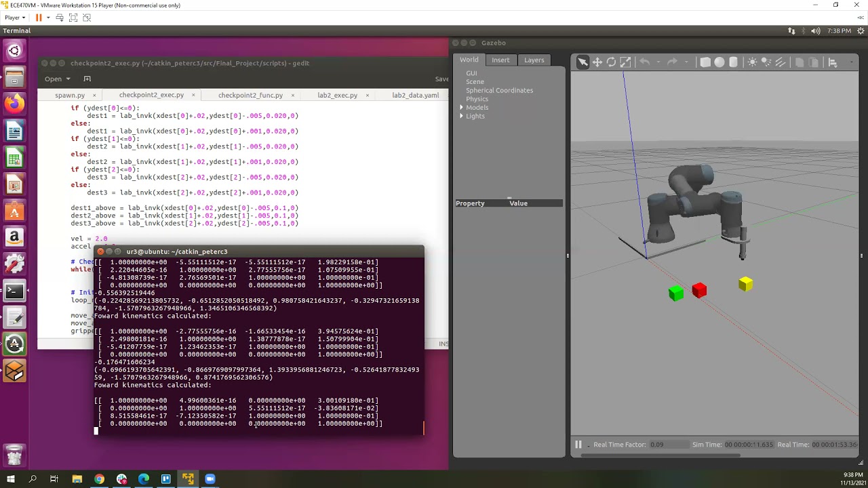Open Ubuntu dash search in launcher
868x488 pixels.
[14, 51]
